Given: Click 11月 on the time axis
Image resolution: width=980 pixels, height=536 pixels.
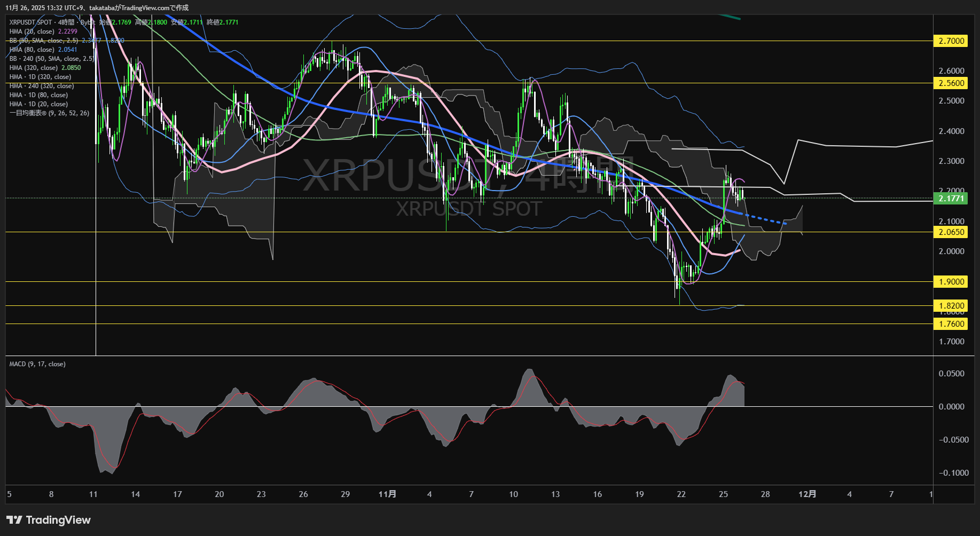Looking at the screenshot, I should 388,494.
